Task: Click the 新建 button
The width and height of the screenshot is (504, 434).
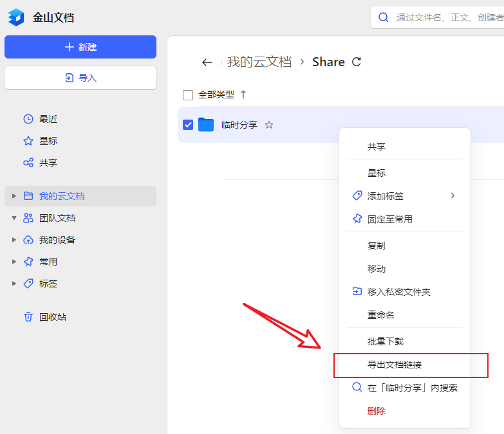Action: point(80,47)
